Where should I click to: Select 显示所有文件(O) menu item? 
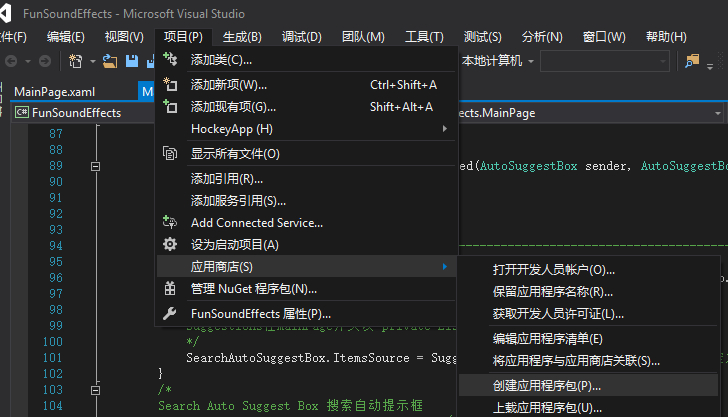click(306, 154)
